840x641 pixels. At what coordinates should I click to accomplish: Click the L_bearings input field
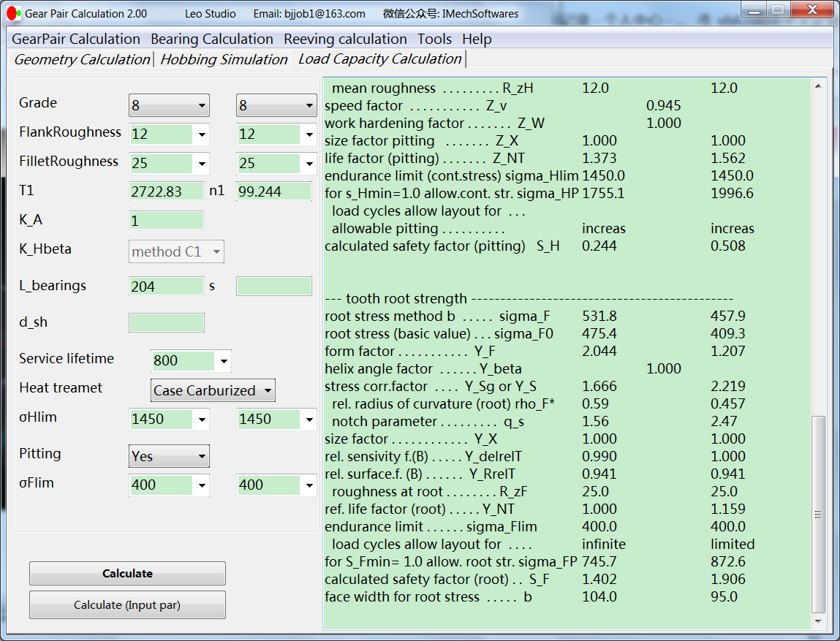167,287
